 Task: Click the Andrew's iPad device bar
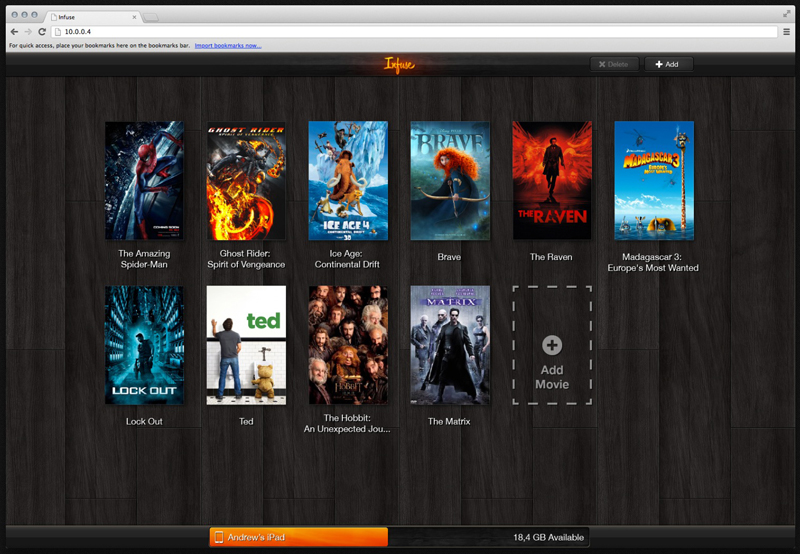[298, 537]
